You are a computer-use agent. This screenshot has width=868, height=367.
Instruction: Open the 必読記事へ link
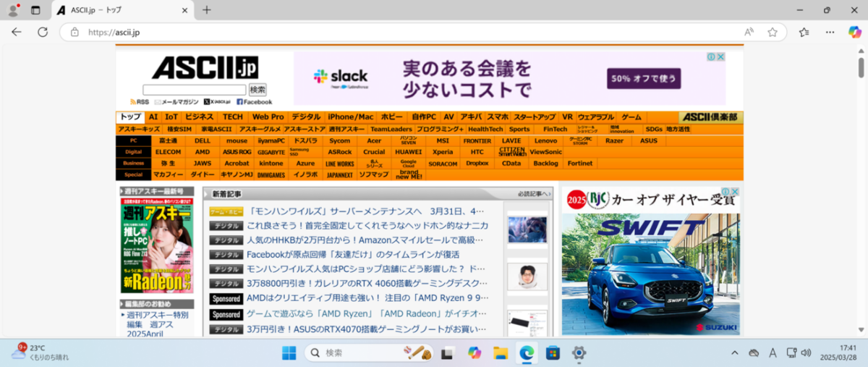tap(533, 194)
